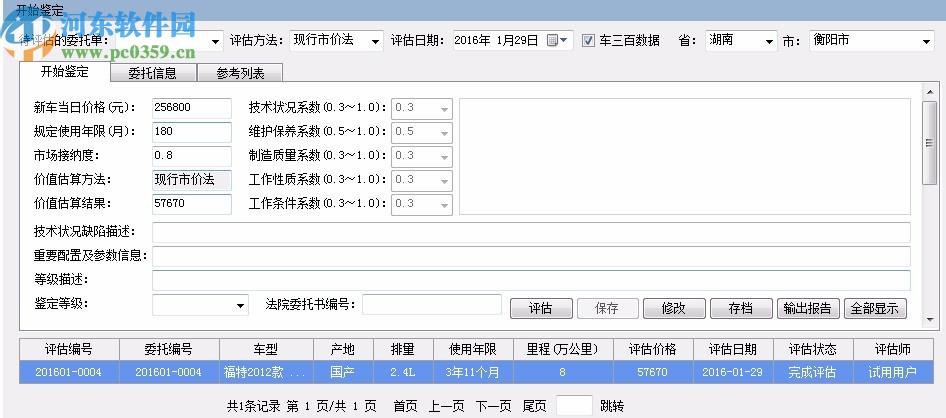Viewport: 946px width, 418px height.
Task: Sort by 车型 column header
Action: coord(267,350)
